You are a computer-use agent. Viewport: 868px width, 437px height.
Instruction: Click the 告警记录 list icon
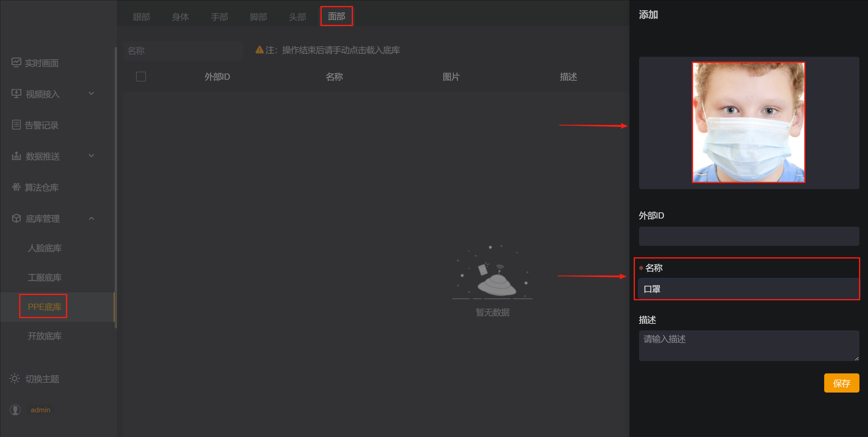coord(16,125)
